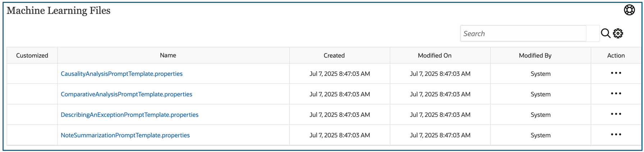Click the Action column header
This screenshot has height=152, width=644.
tap(616, 55)
